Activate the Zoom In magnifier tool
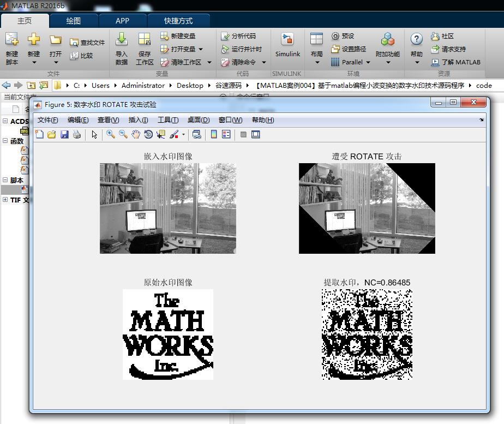 click(x=111, y=134)
